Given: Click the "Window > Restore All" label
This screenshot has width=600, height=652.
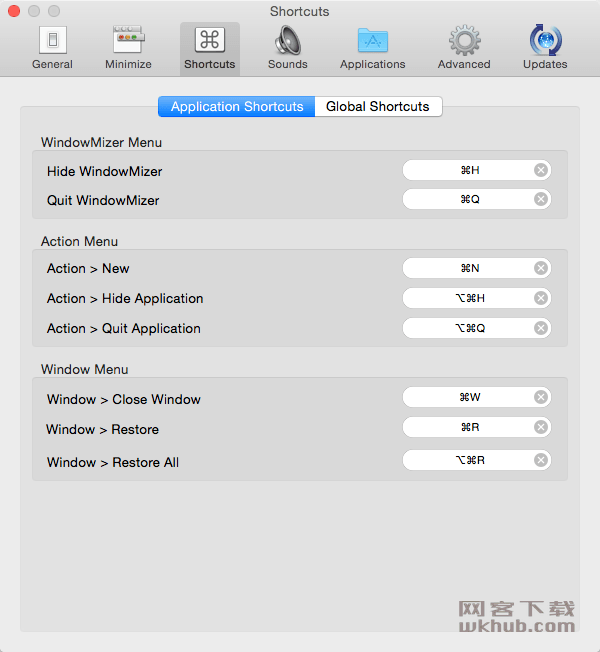Looking at the screenshot, I should click(113, 462).
